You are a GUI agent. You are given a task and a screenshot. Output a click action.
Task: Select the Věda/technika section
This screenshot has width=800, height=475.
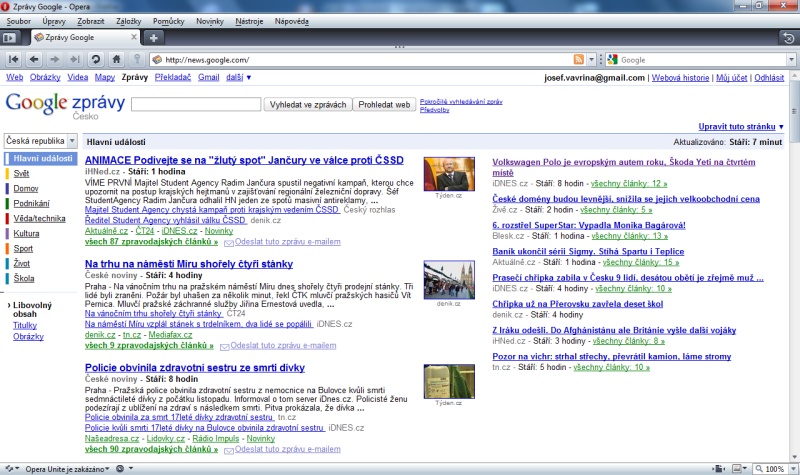39,218
